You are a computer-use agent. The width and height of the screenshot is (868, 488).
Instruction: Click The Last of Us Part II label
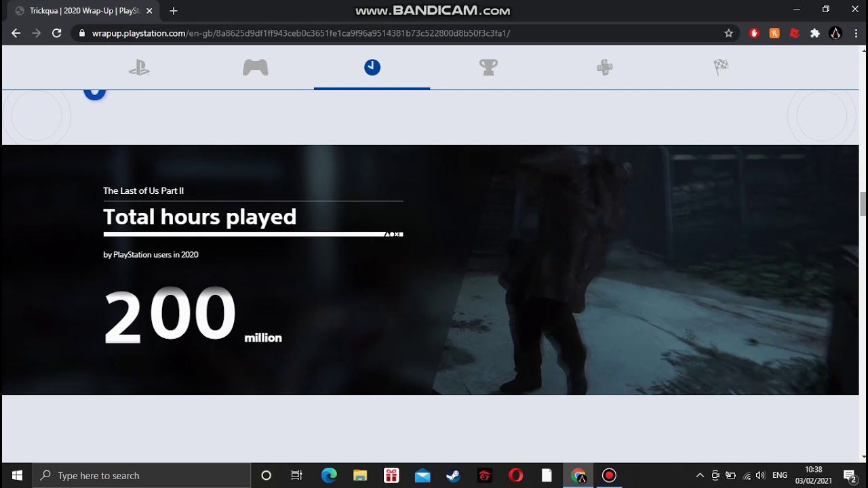click(143, 190)
